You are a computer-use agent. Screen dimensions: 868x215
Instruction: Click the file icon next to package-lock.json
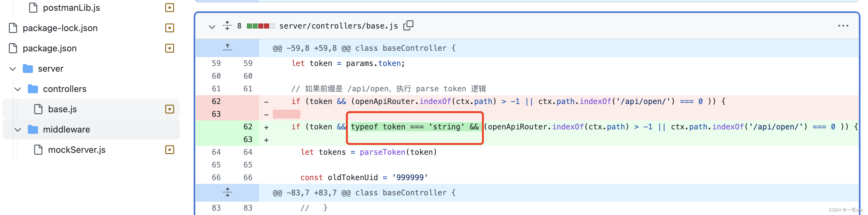13,28
